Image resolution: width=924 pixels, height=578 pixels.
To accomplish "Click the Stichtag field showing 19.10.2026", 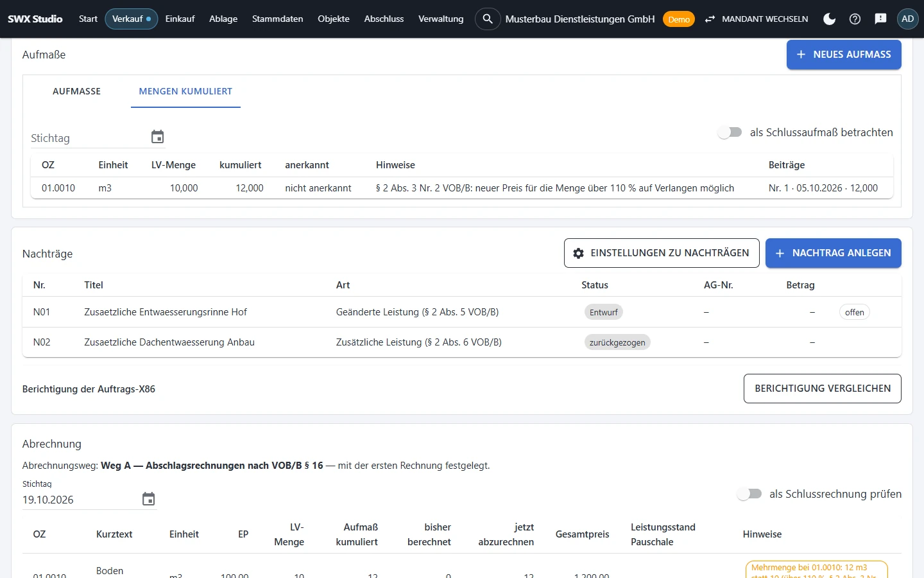I will [89, 500].
